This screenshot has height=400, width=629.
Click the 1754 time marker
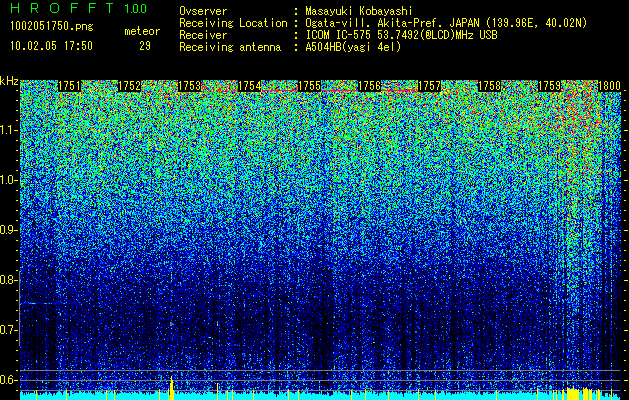coord(250,86)
